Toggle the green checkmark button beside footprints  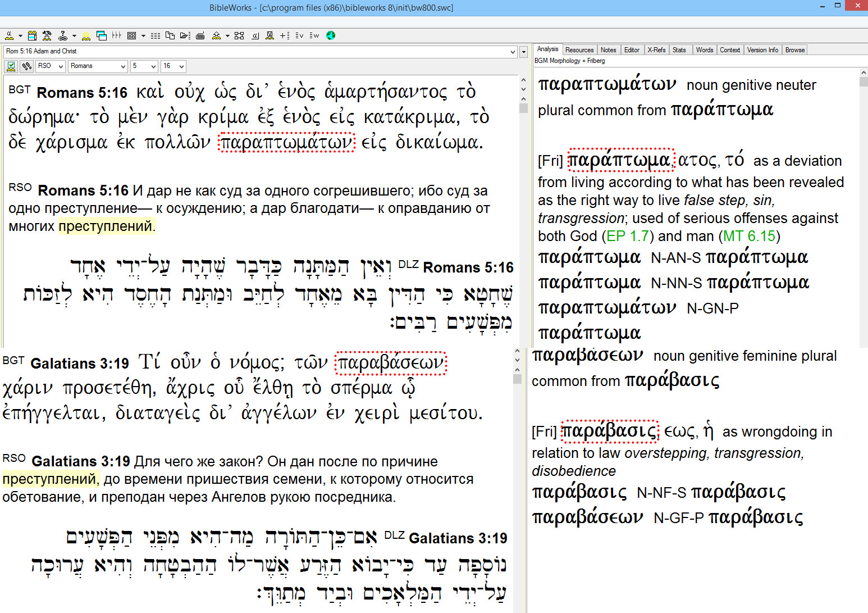pyautogui.click(x=11, y=66)
